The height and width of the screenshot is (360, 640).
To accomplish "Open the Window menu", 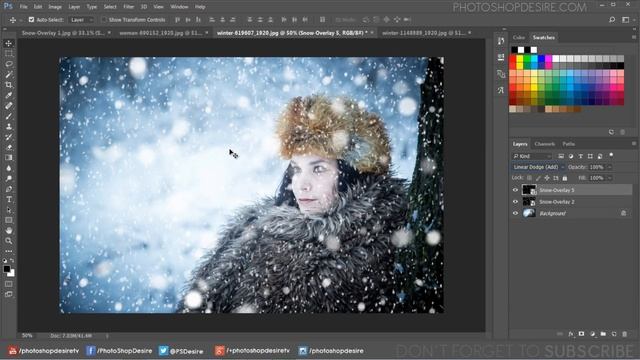I will [x=179, y=7].
